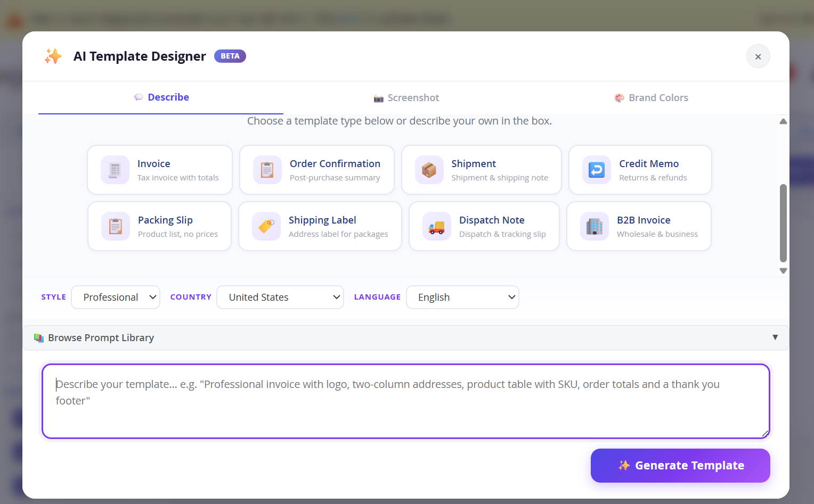
Task: Click the LANGUAGE label
Action: [x=377, y=297]
